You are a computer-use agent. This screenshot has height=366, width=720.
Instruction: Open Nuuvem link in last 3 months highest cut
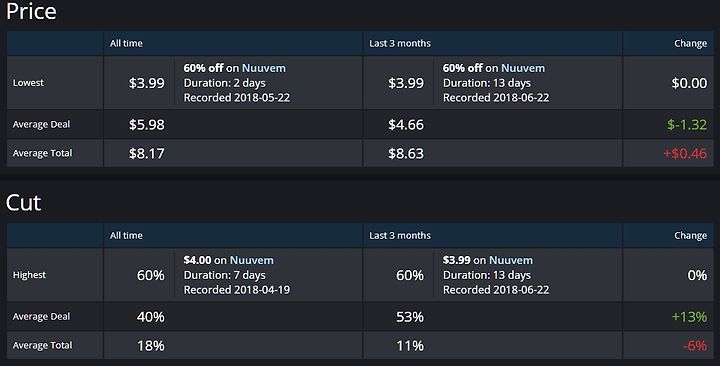click(511, 260)
